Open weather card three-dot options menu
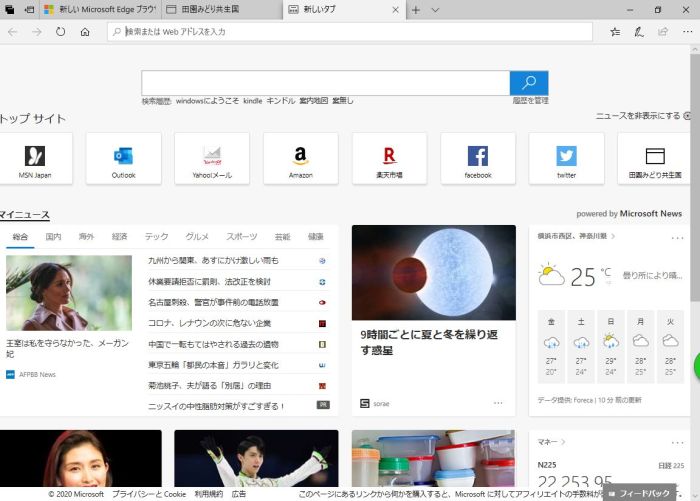The image size is (700, 501). point(677,237)
